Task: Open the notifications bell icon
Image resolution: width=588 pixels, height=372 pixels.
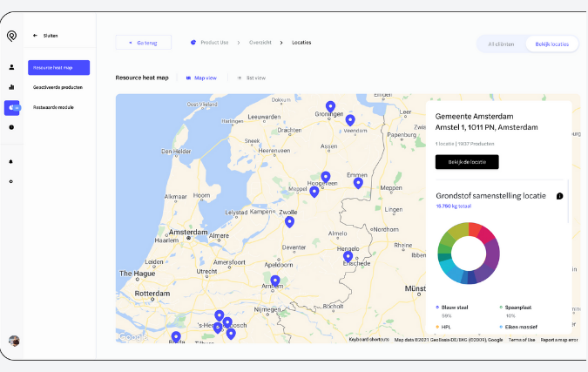Action: click(x=10, y=162)
